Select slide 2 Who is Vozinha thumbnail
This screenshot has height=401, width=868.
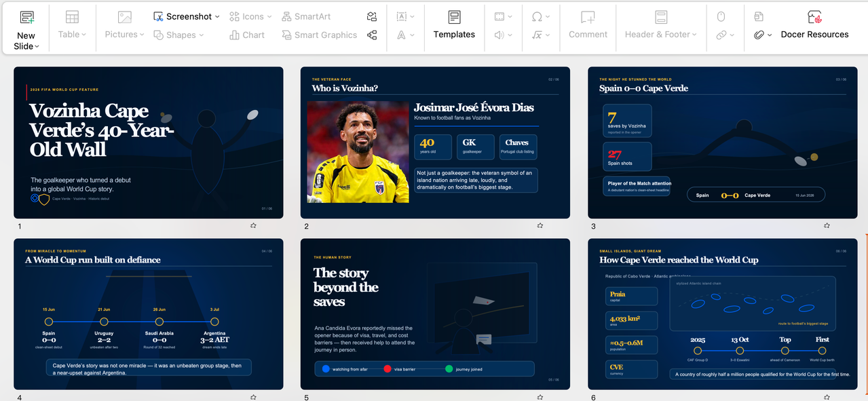click(435, 142)
